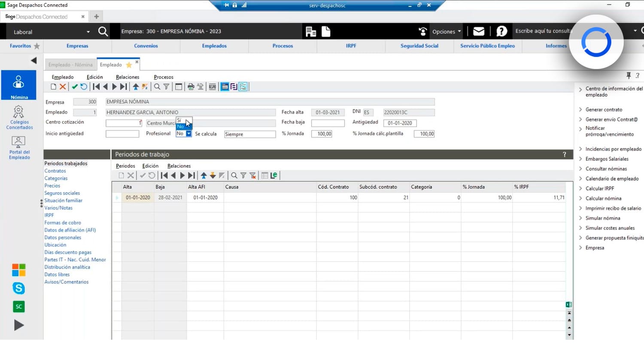Open the Nómina module in left sidebar

(x=19, y=85)
